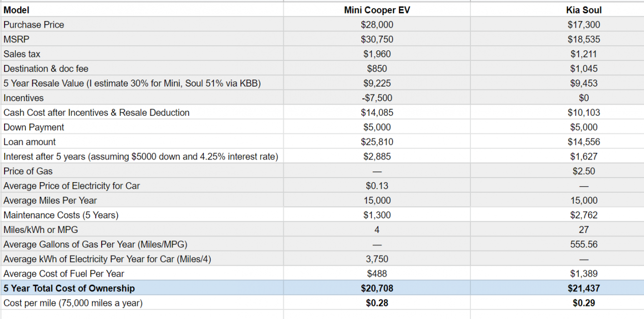The width and height of the screenshot is (644, 319).
Task: Click the Kia Soul interest value $1,627
Action: click(x=584, y=156)
